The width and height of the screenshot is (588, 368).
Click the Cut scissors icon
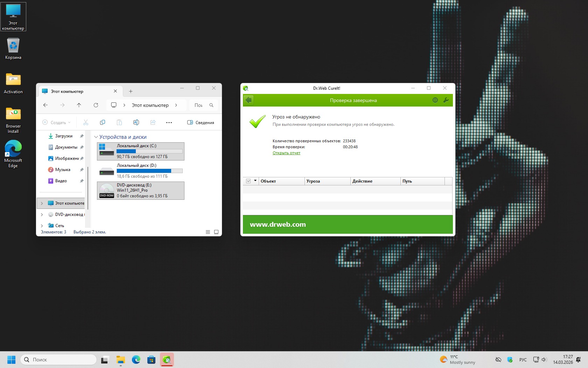click(86, 122)
